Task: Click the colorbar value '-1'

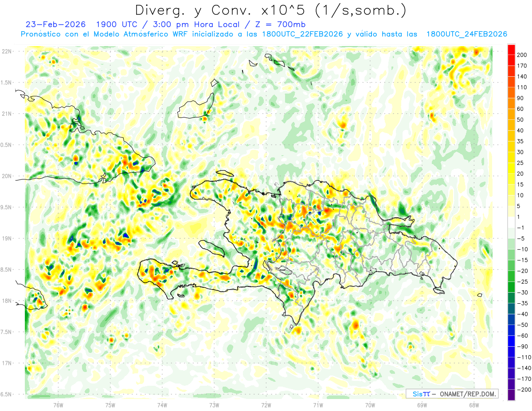Action: click(520, 227)
